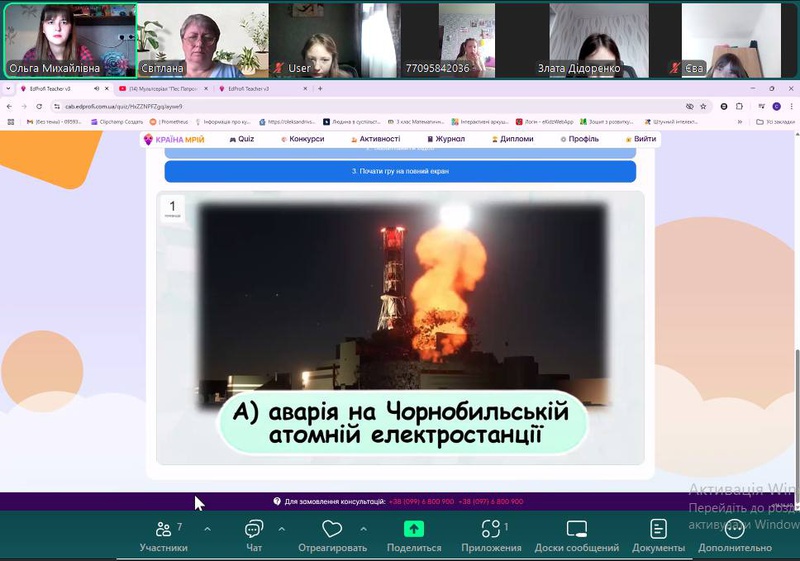Go back in the browser
800x561 pixels.
pos(9,106)
